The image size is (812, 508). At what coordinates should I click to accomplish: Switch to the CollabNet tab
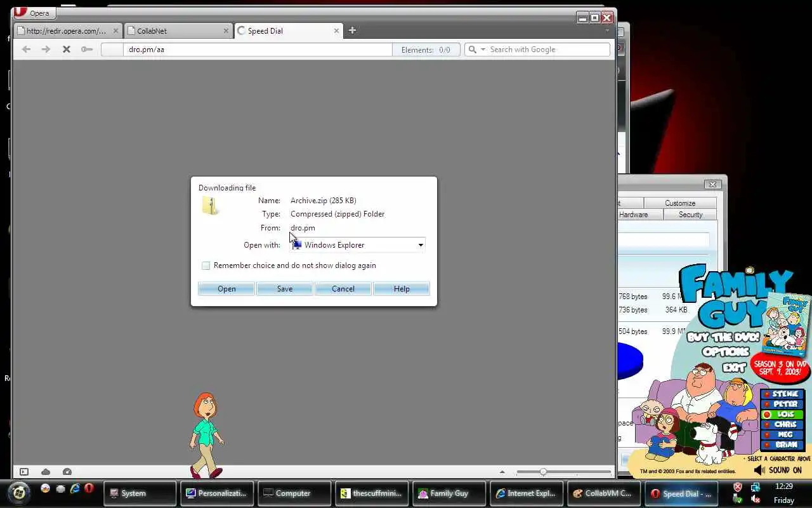(178, 30)
